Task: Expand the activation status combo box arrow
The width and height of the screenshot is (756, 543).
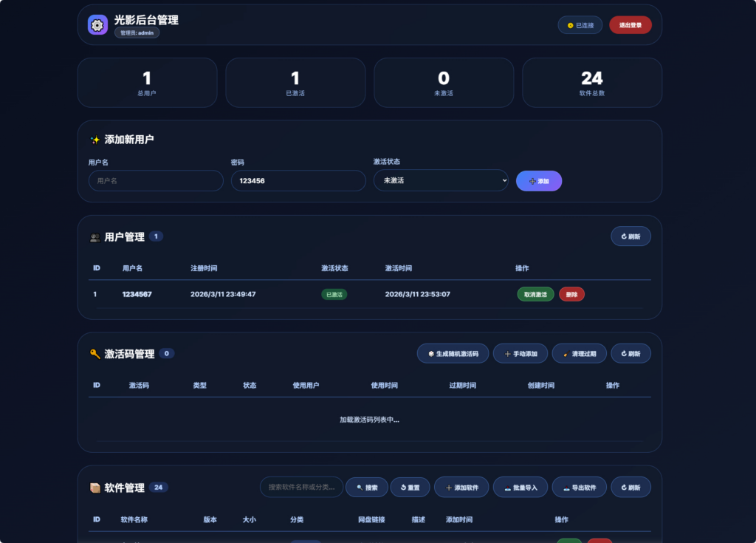Action: click(504, 180)
